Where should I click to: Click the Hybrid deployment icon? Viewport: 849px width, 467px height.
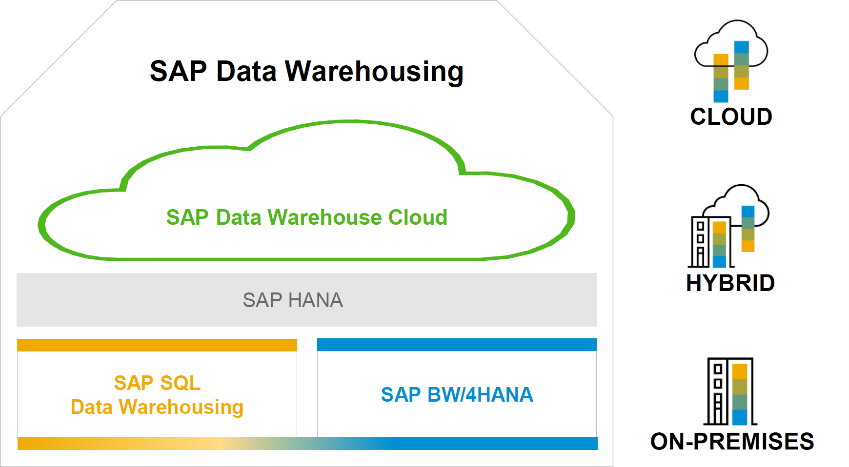[x=729, y=226]
